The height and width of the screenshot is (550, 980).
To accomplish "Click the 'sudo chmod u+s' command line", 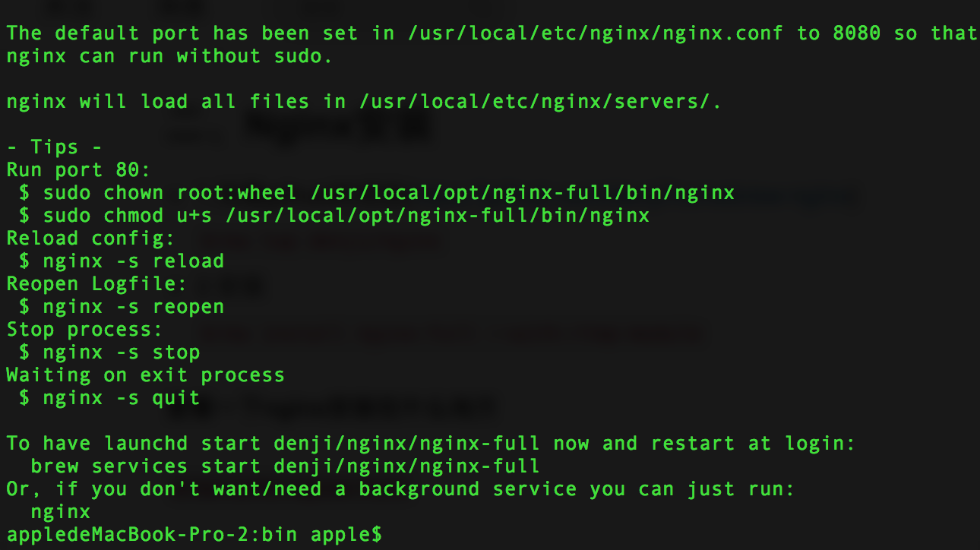I will pyautogui.click(x=334, y=216).
